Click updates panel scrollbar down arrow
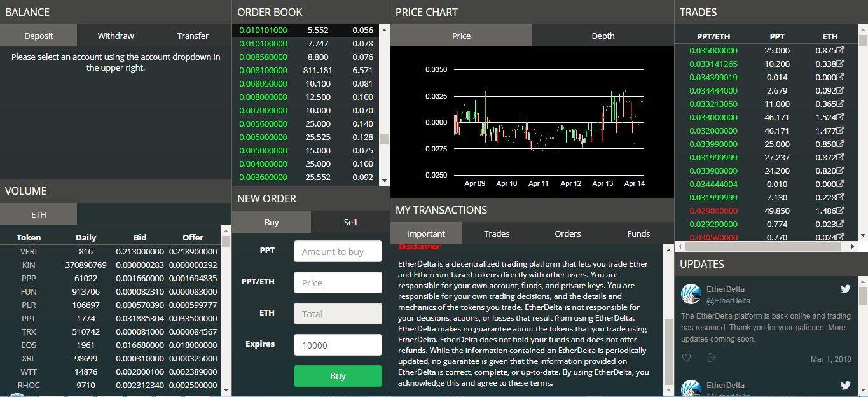Image resolution: width=868 pixels, height=397 pixels. (863, 389)
